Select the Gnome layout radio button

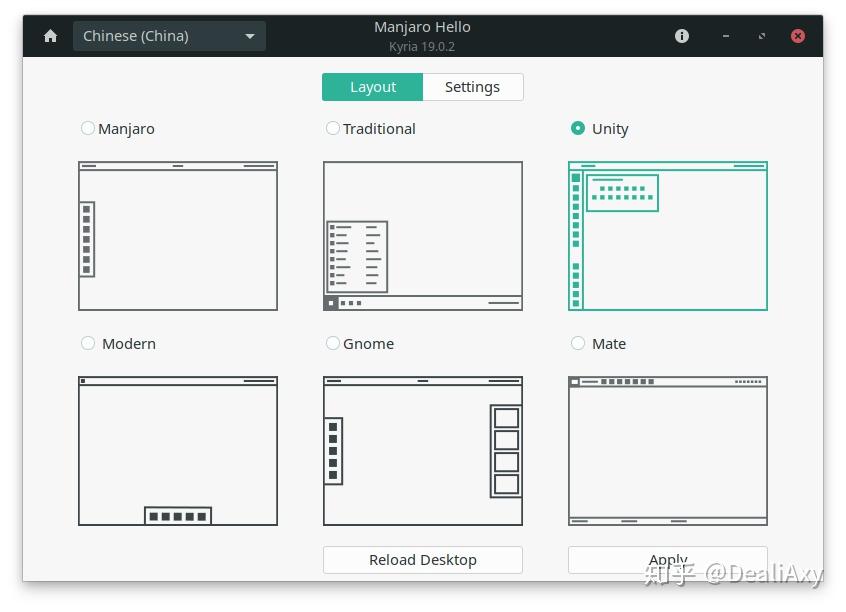(x=332, y=343)
